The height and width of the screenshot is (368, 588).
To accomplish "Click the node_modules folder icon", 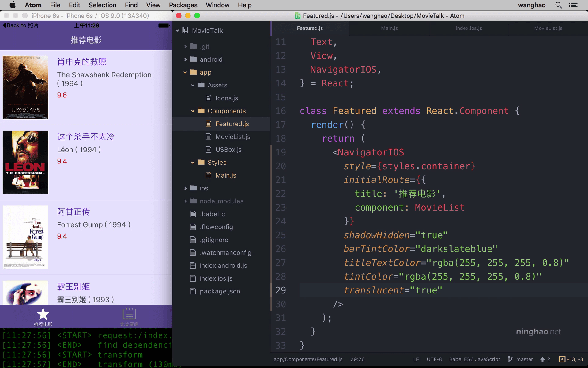I will coord(193,201).
